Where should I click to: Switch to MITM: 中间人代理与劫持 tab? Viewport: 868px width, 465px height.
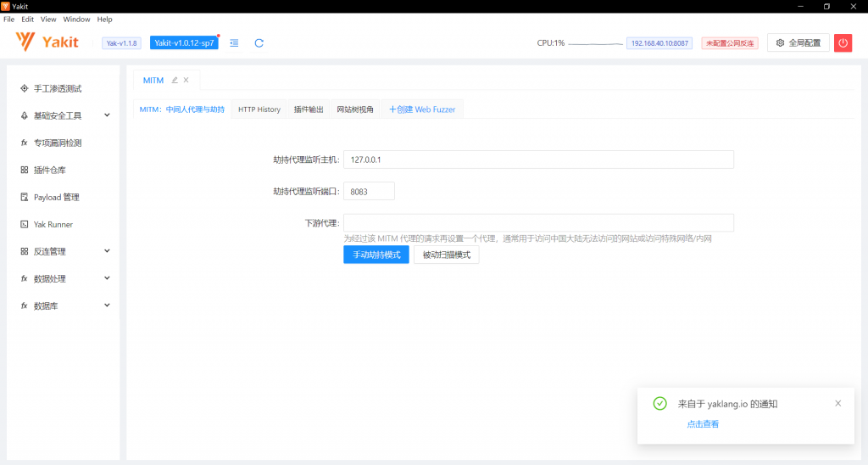(x=182, y=109)
